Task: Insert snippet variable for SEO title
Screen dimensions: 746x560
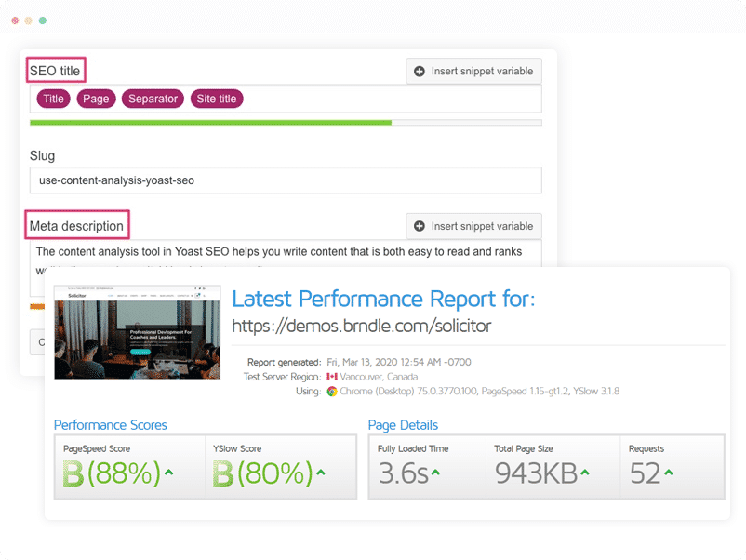Action: click(473, 71)
